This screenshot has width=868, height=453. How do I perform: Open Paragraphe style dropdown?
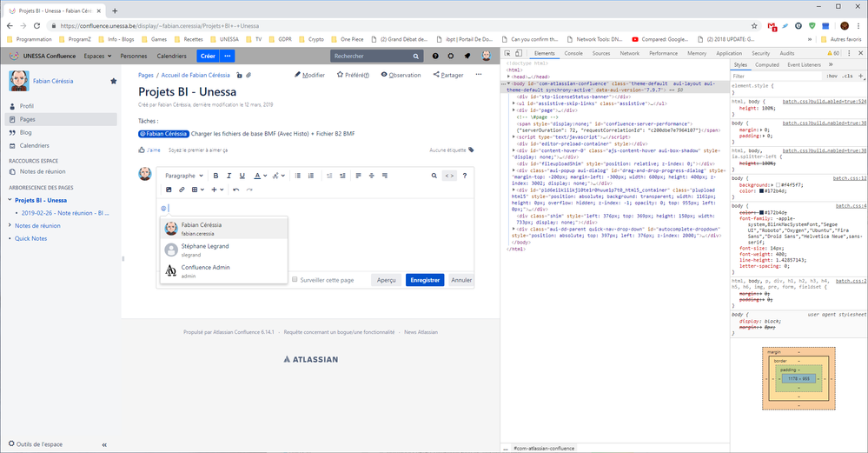184,176
